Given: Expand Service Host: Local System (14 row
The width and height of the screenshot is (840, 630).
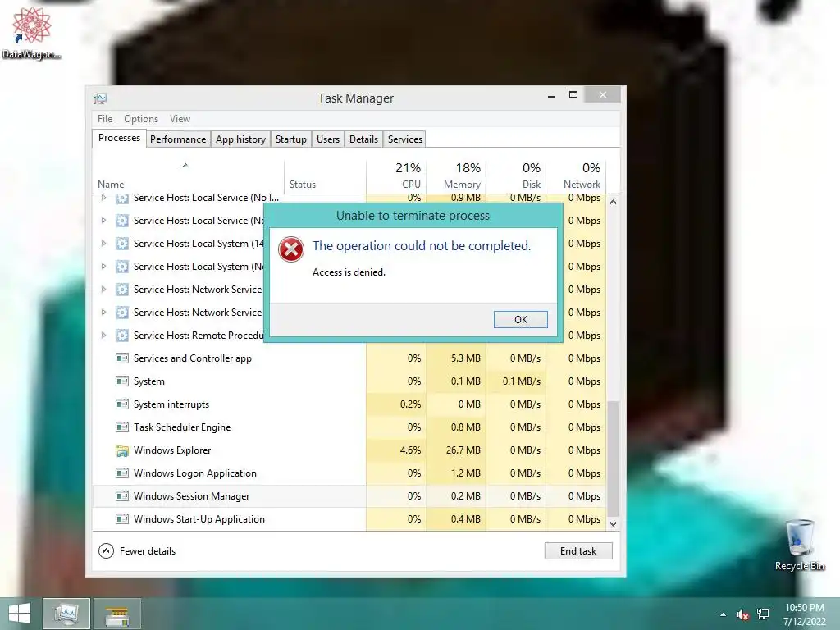Looking at the screenshot, I should pyautogui.click(x=103, y=243).
